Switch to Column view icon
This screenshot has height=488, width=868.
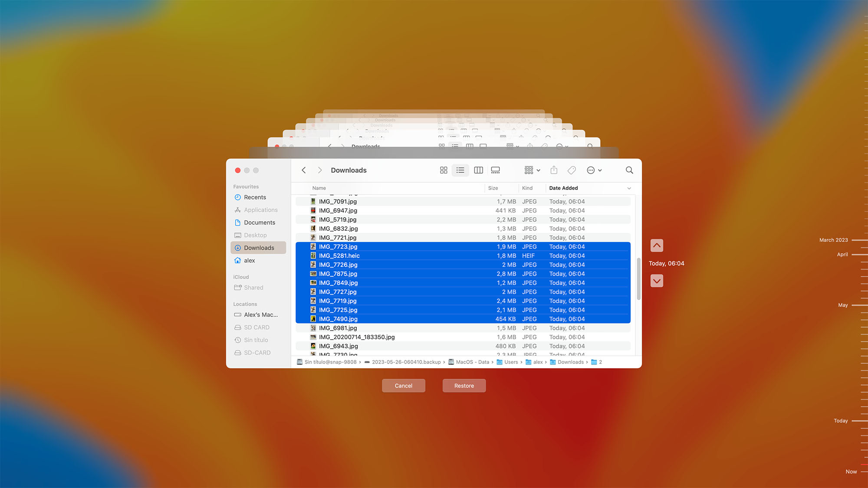tap(478, 170)
